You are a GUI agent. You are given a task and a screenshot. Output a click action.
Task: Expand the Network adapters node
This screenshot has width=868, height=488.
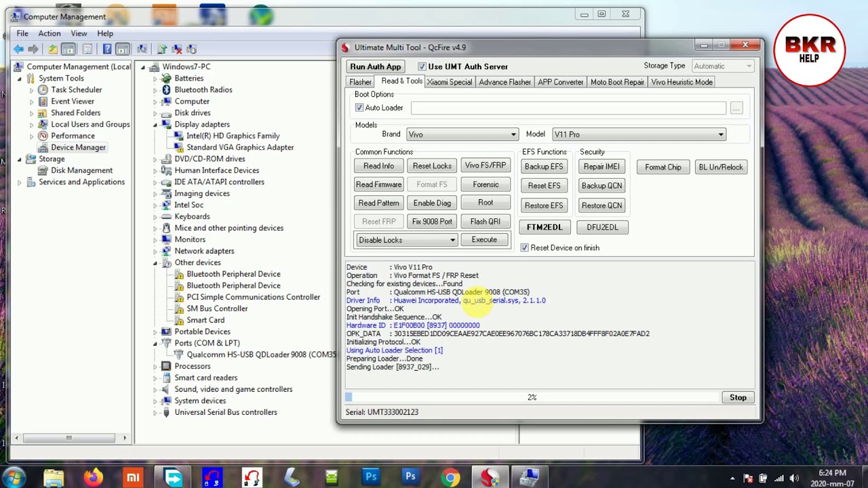click(x=155, y=251)
